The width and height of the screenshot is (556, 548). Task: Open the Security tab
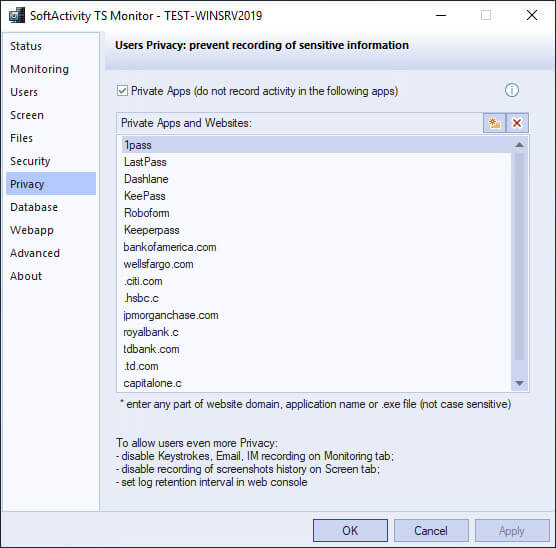point(30,161)
